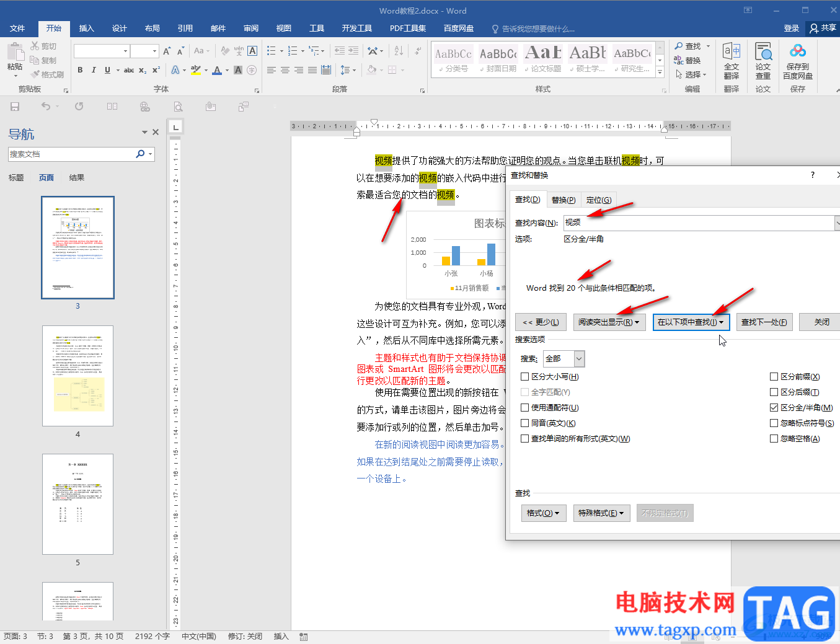Click the Paste icon in clipboard group
Viewport: 840px width, 644px height.
(15, 54)
